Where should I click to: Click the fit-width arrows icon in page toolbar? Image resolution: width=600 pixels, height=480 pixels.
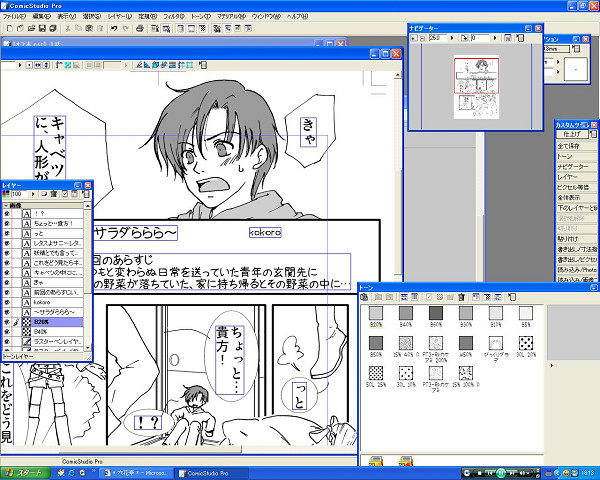pos(38,65)
